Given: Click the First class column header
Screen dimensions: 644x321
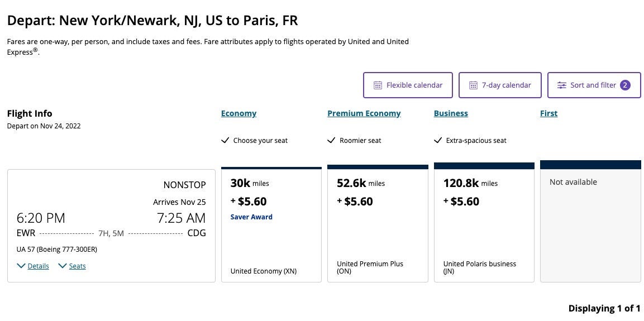Looking at the screenshot, I should (x=548, y=113).
